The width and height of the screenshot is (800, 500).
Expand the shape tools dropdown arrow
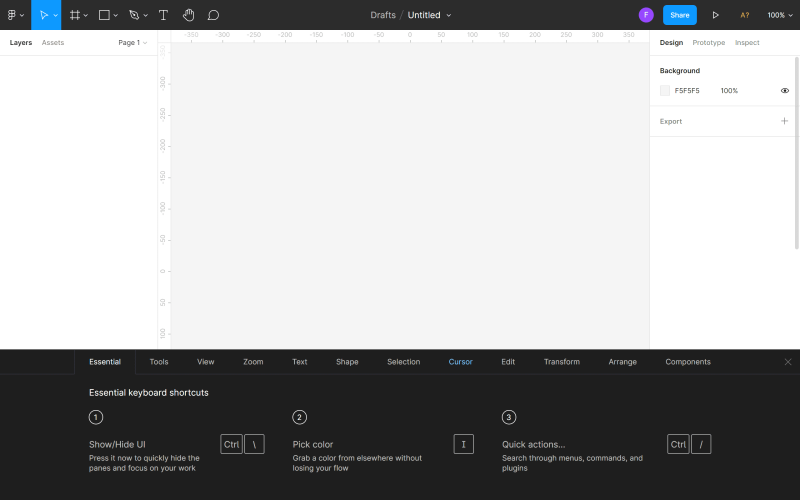click(116, 15)
